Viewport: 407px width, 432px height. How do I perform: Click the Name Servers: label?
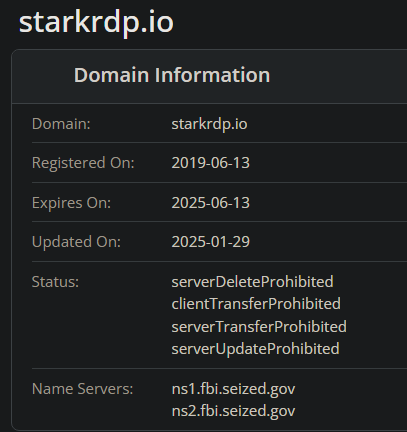coord(82,389)
